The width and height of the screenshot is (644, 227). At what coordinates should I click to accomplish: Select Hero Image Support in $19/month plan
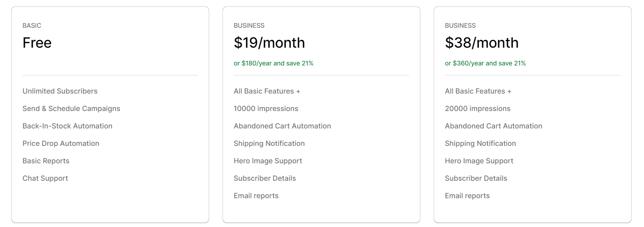[268, 161]
